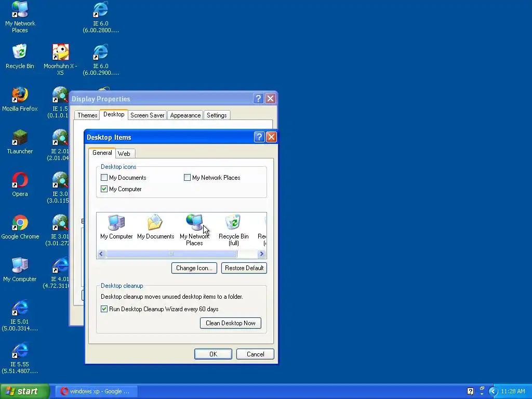Select the IE 5.55 desktop shortcut
This screenshot has height=399, width=532.
point(20,358)
